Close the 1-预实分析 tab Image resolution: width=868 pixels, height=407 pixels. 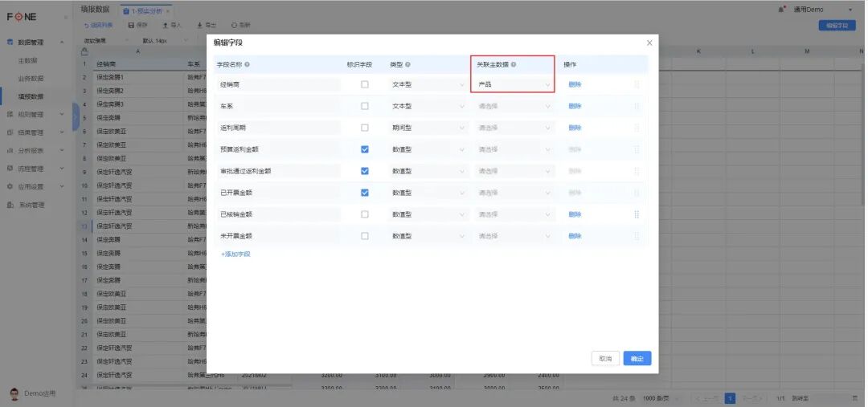(168, 11)
